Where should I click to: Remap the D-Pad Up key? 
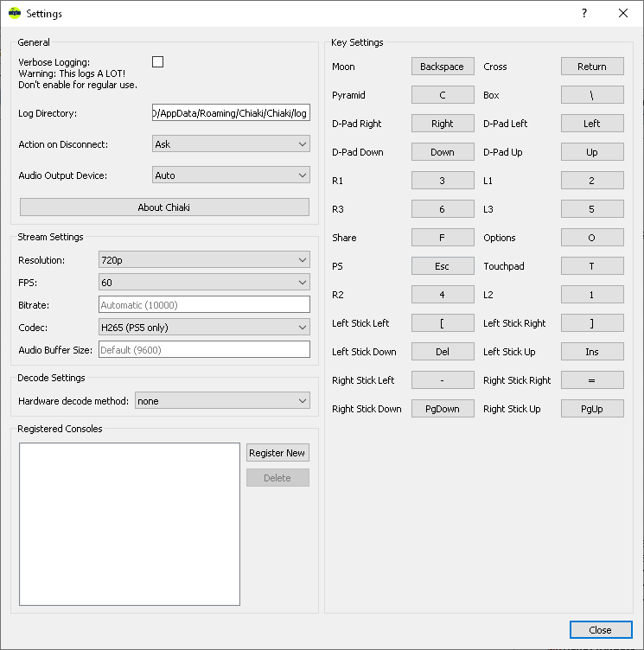click(592, 152)
